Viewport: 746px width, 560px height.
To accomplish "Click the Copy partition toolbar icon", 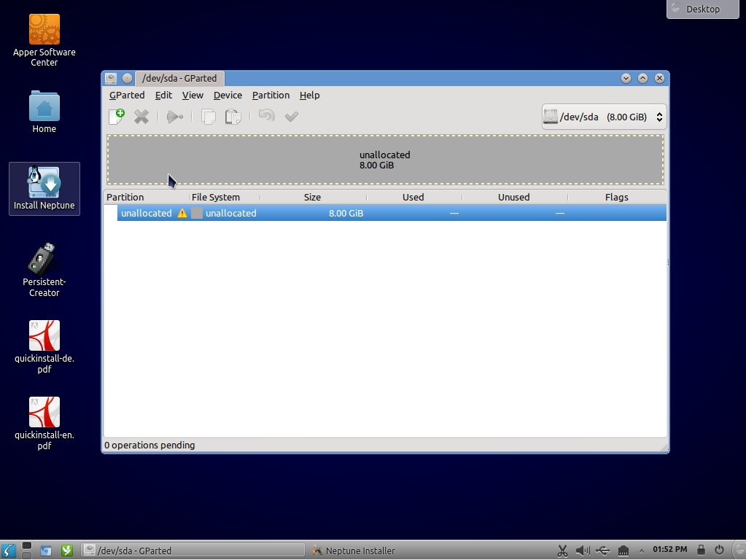I will pyautogui.click(x=209, y=117).
